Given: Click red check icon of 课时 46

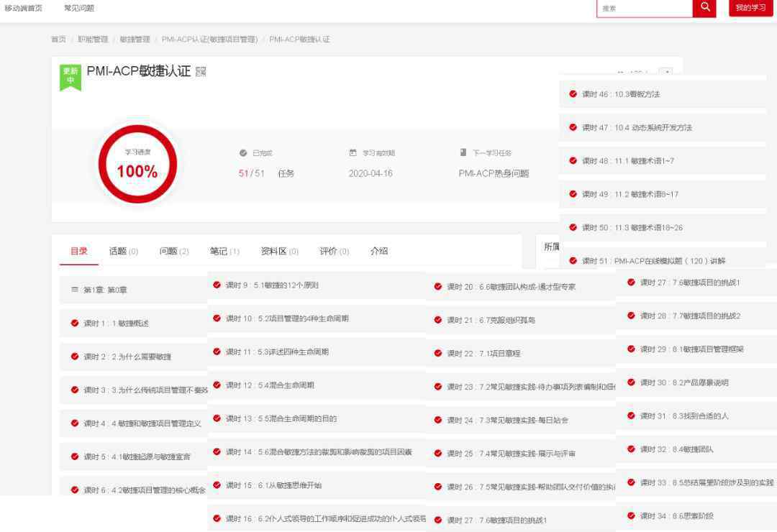Looking at the screenshot, I should coord(573,93).
